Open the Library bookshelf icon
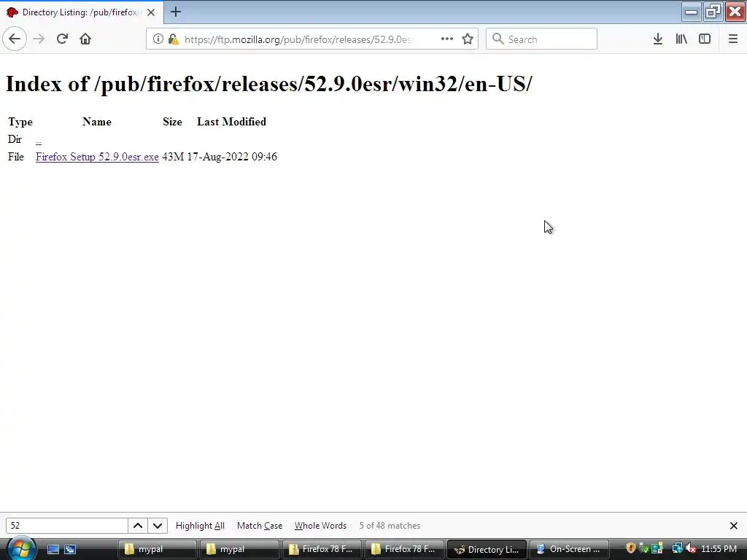The image size is (747, 560). coord(681,39)
